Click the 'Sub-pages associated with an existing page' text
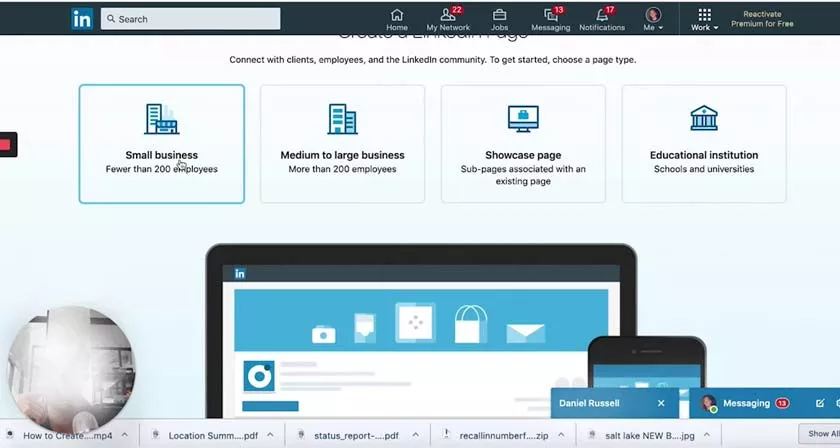The width and height of the screenshot is (840, 448). [x=523, y=175]
